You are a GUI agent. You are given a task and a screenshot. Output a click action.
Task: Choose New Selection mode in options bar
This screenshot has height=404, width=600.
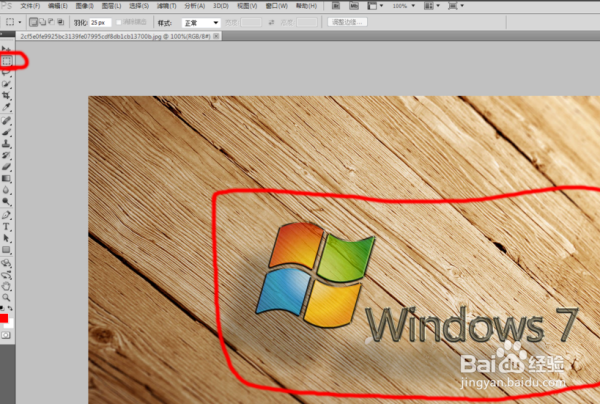tap(34, 22)
